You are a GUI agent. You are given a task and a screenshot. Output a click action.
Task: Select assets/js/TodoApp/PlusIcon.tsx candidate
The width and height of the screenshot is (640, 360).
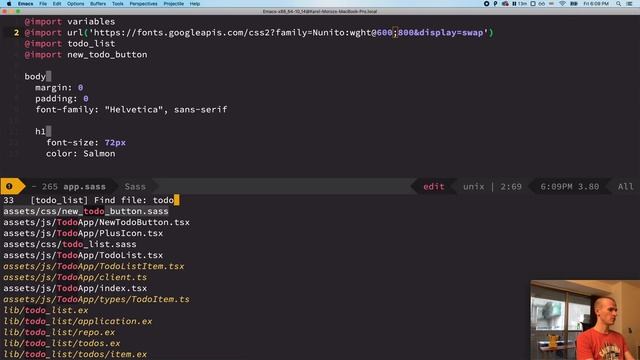coord(83,233)
